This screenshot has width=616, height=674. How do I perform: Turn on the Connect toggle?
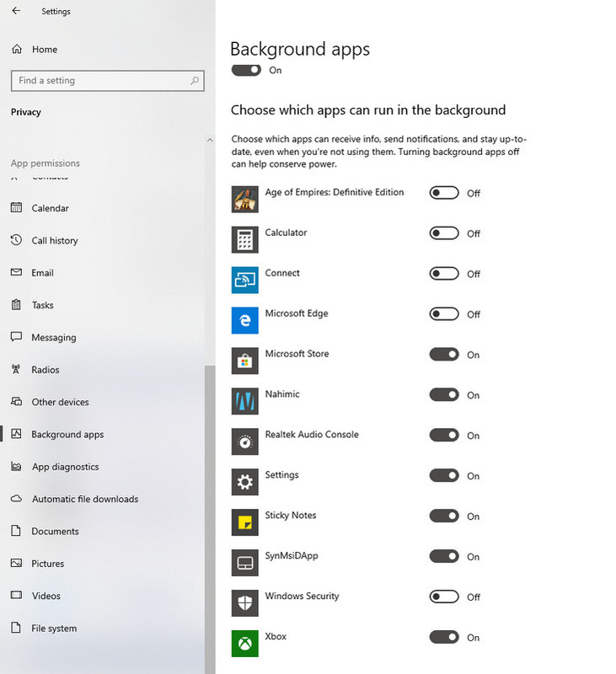click(x=444, y=274)
